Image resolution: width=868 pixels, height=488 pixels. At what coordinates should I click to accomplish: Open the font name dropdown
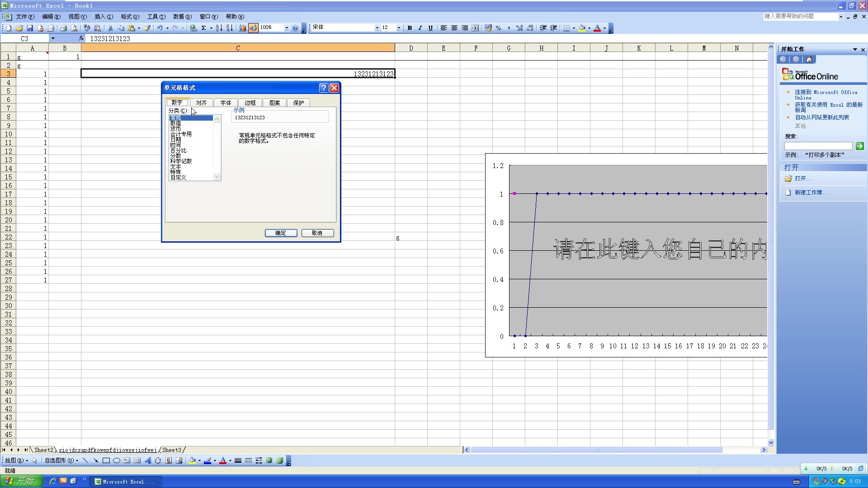(x=377, y=28)
